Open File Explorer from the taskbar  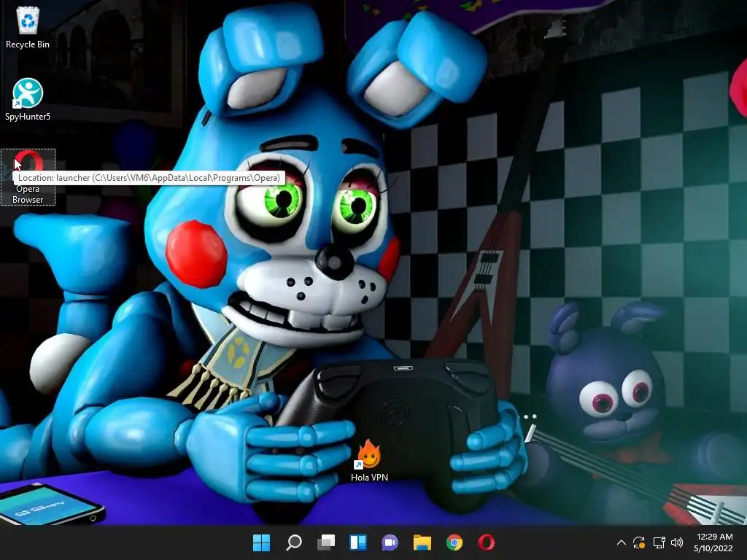pos(422,542)
